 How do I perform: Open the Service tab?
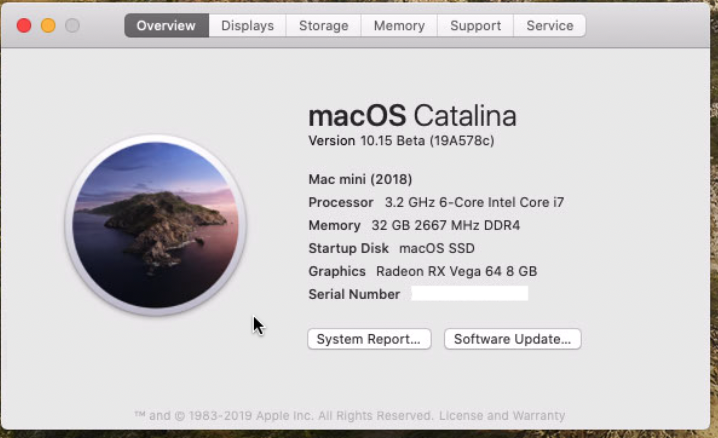click(x=549, y=26)
